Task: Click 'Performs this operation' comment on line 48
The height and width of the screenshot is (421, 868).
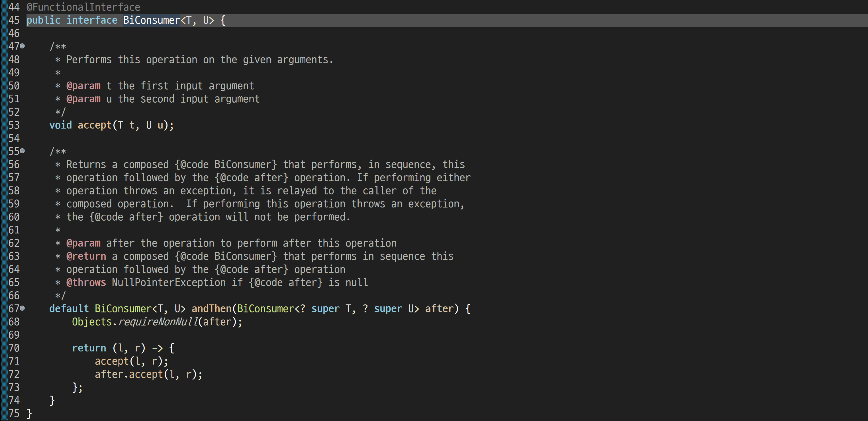Action: point(132,60)
